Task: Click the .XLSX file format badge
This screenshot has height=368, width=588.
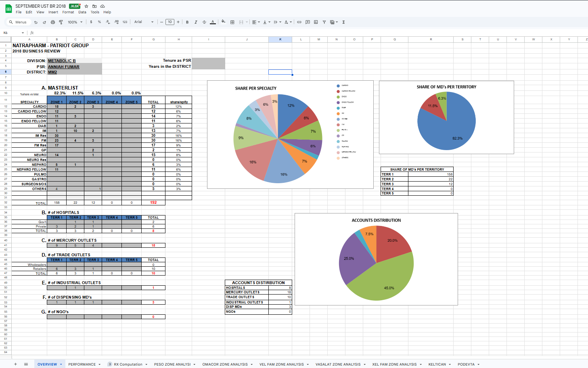Action: (75, 6)
